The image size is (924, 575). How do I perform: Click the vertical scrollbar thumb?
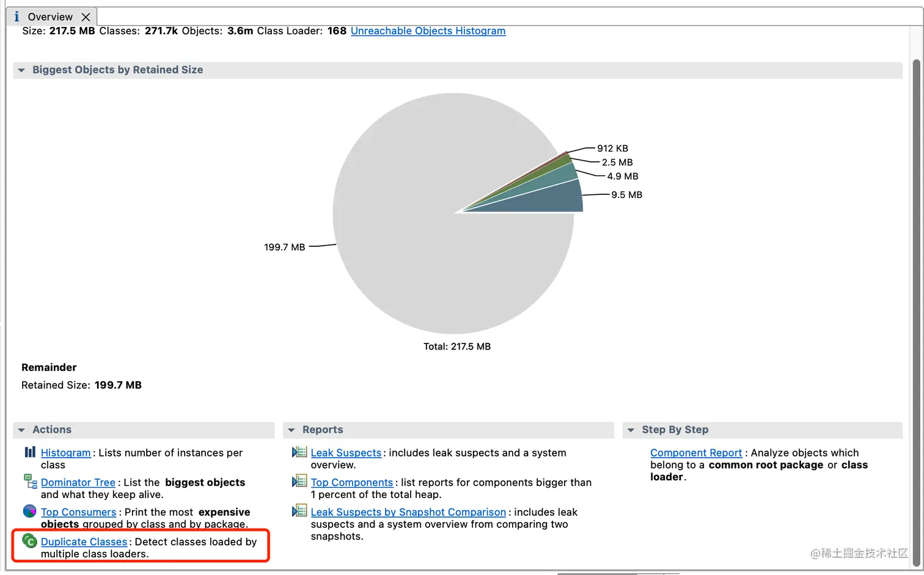[916, 313]
